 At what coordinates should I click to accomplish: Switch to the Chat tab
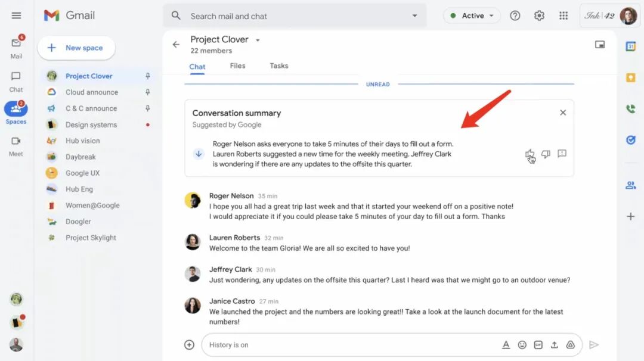pyautogui.click(x=197, y=67)
